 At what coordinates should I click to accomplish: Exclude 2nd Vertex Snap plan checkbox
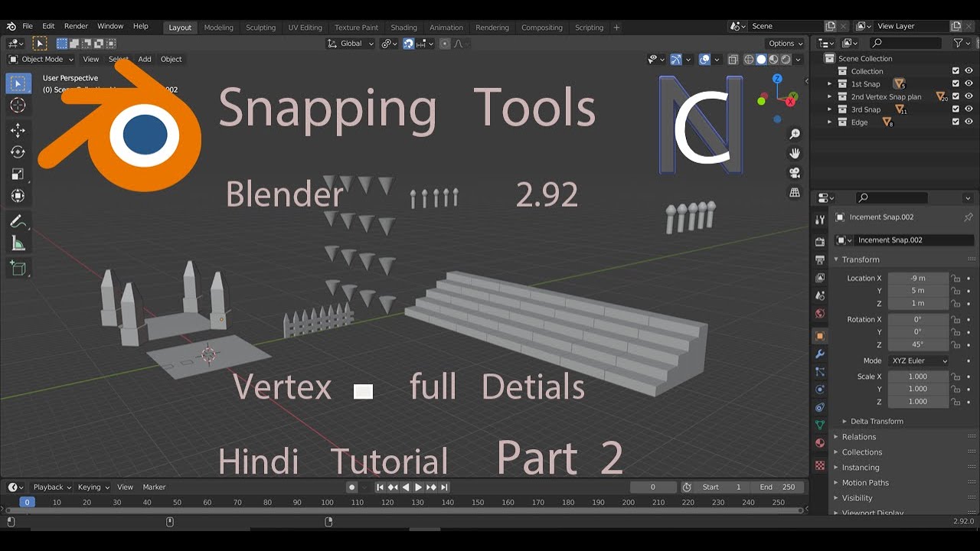pyautogui.click(x=955, y=96)
